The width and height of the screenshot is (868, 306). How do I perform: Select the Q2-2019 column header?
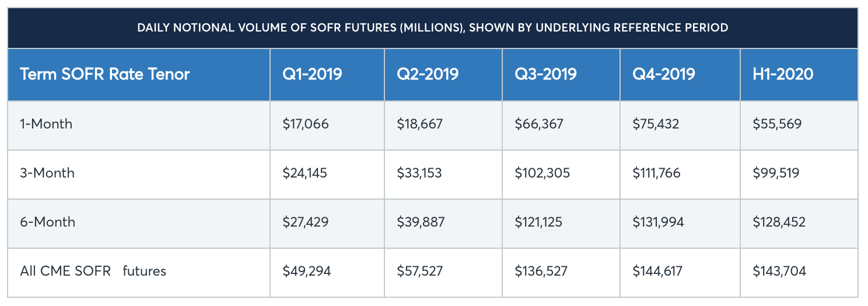428,74
